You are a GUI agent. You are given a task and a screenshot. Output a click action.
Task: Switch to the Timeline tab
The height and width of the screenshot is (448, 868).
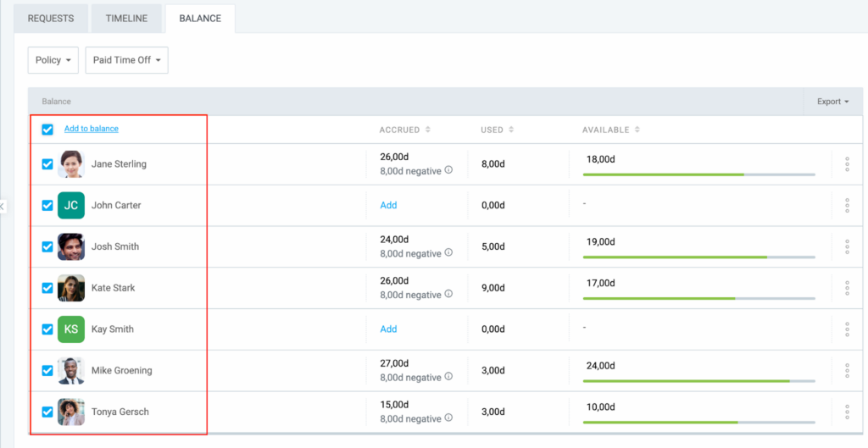click(x=126, y=19)
